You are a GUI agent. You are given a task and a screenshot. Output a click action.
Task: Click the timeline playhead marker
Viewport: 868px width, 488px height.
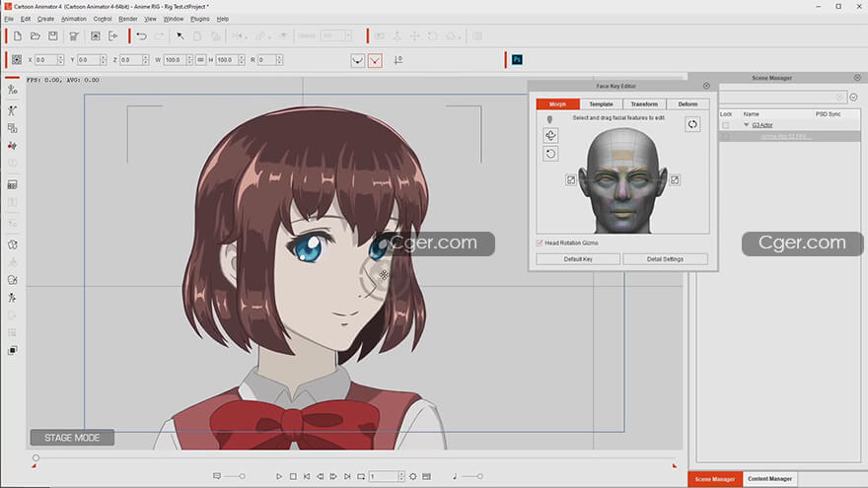tap(36, 458)
